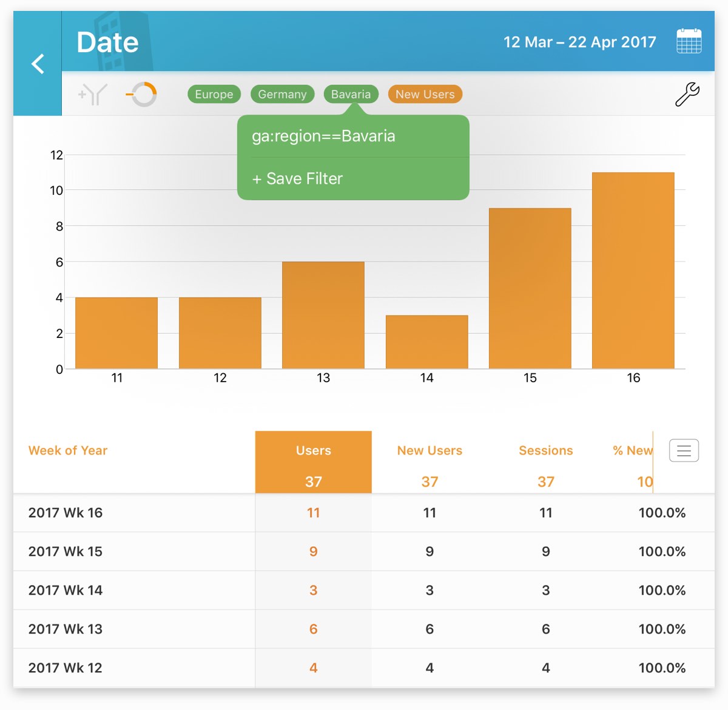Select the Germany filter tag
Screen dimensions: 728x710
pyautogui.click(x=282, y=95)
